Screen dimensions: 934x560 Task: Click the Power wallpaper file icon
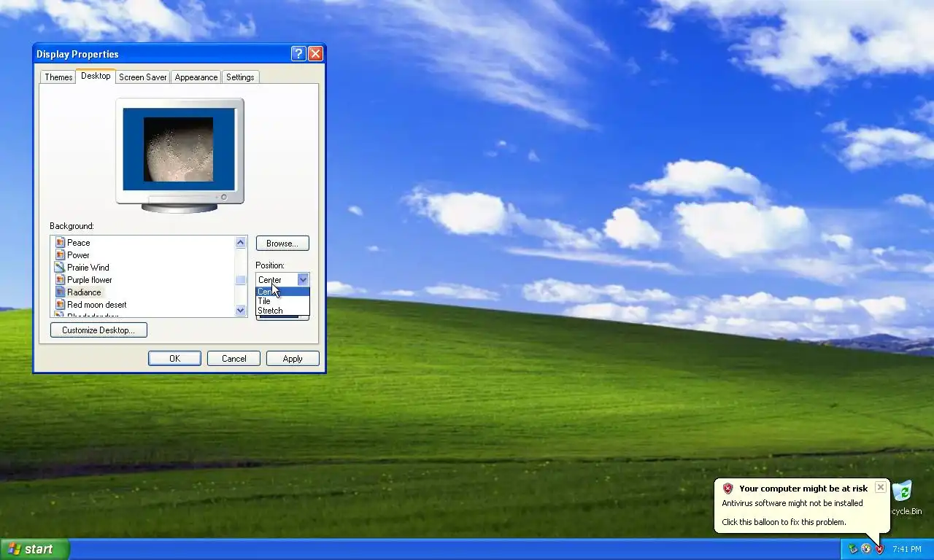pos(60,255)
